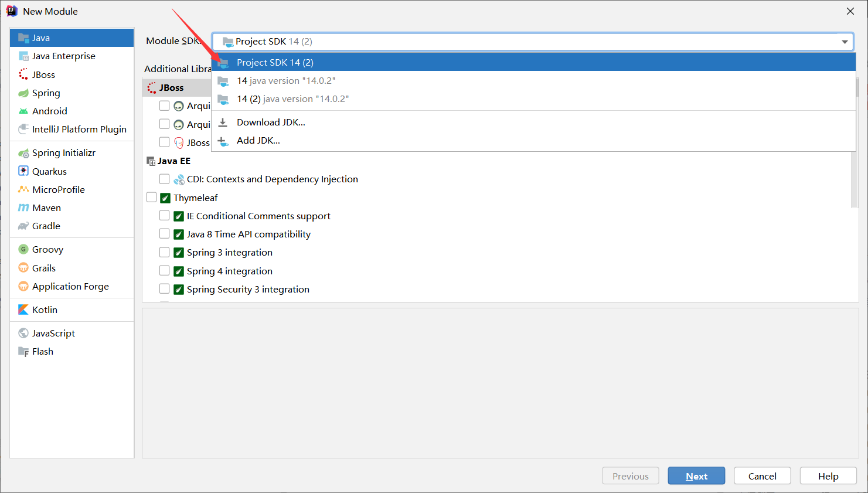
Task: Choose Project SDK 14 (2) option
Action: pos(533,62)
